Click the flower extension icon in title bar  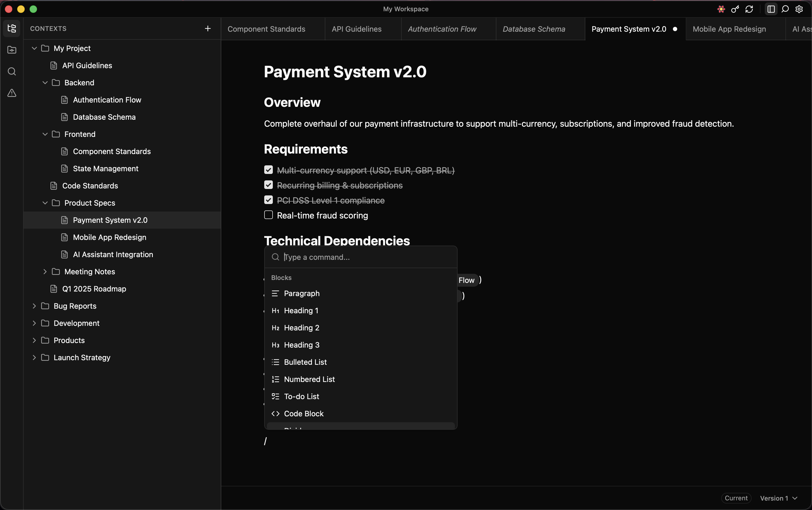tap(721, 9)
